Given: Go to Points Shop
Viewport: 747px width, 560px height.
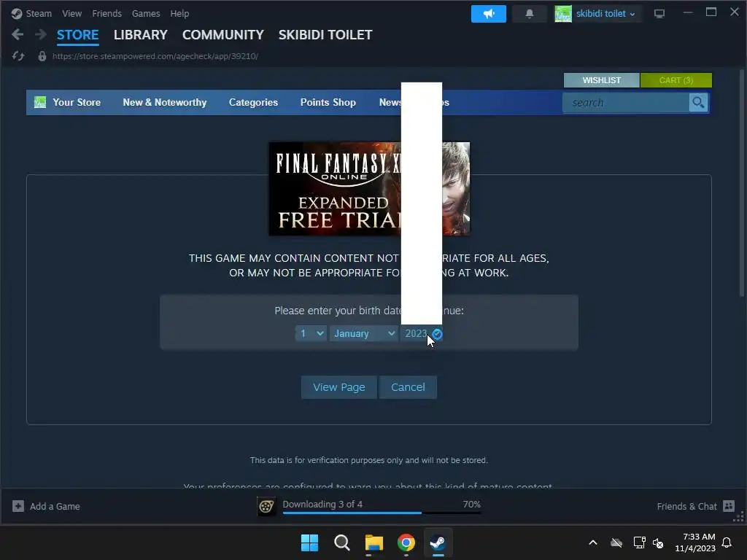Looking at the screenshot, I should (x=328, y=102).
